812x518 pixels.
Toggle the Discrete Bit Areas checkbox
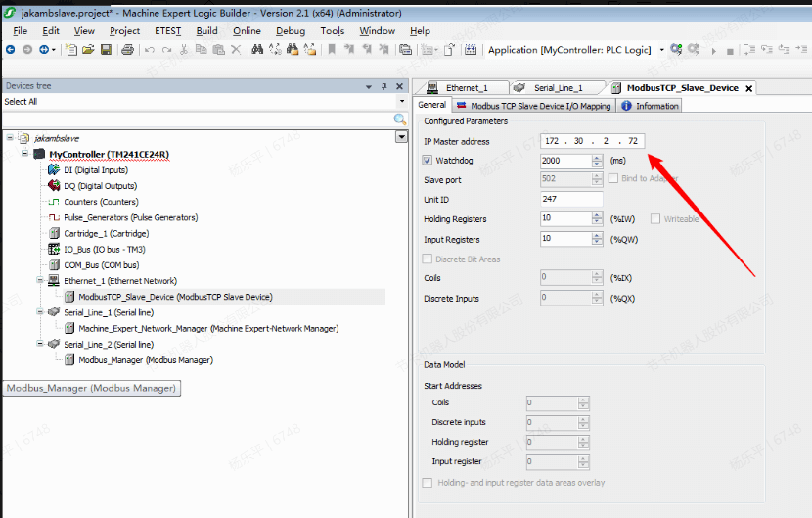[x=428, y=259]
